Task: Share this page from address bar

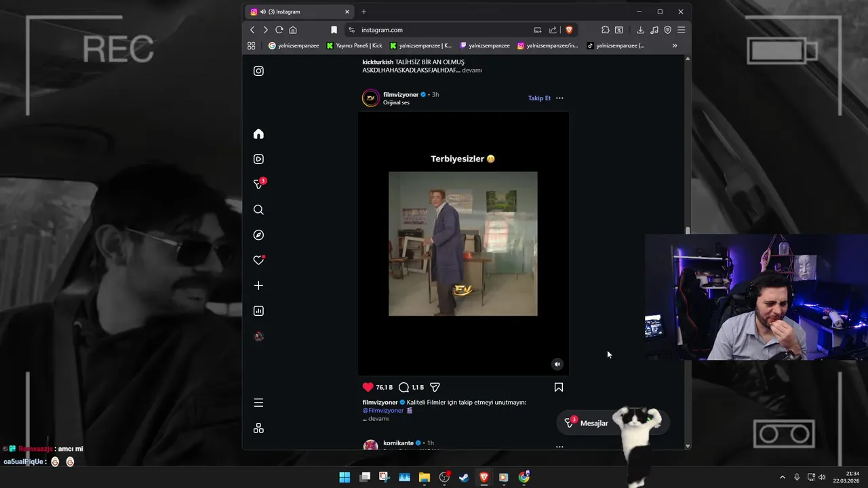Action: [553, 30]
